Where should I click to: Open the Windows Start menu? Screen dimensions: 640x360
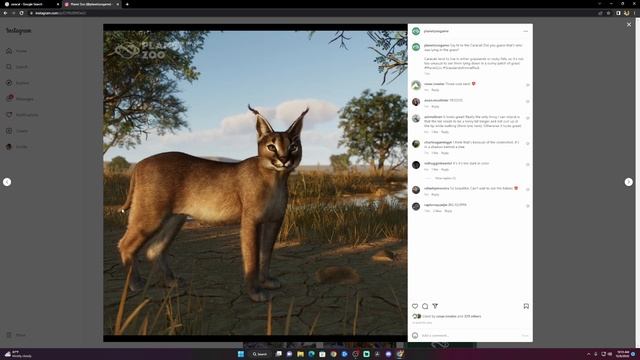pos(241,354)
